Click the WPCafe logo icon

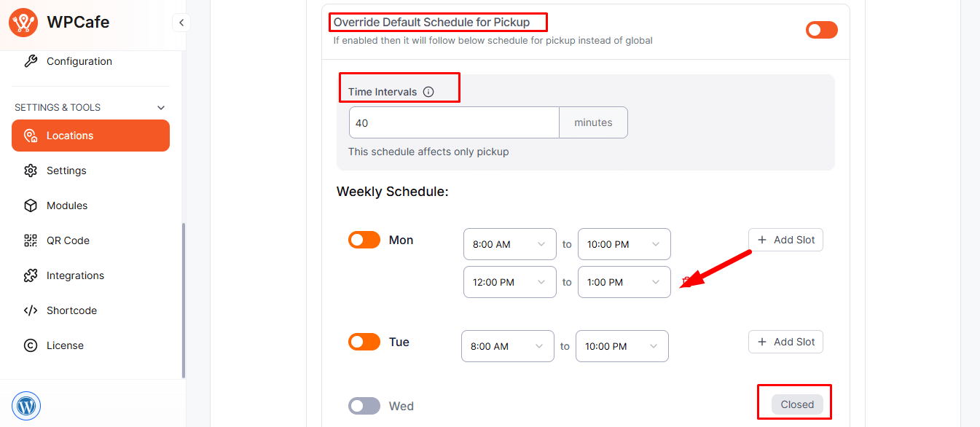point(23,22)
